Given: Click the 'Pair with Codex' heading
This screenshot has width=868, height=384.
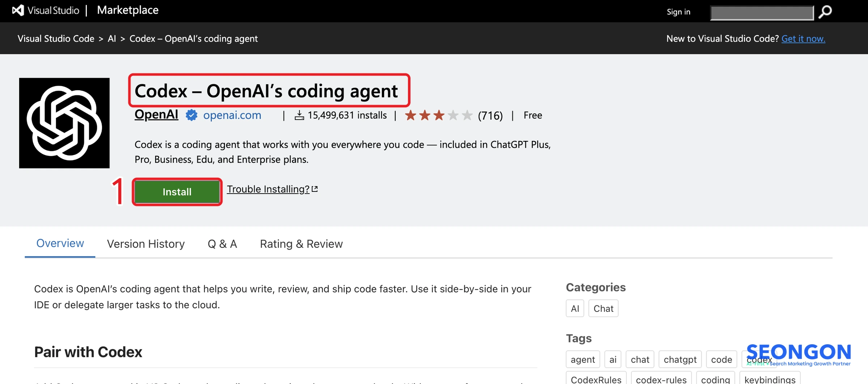Looking at the screenshot, I should [x=88, y=352].
